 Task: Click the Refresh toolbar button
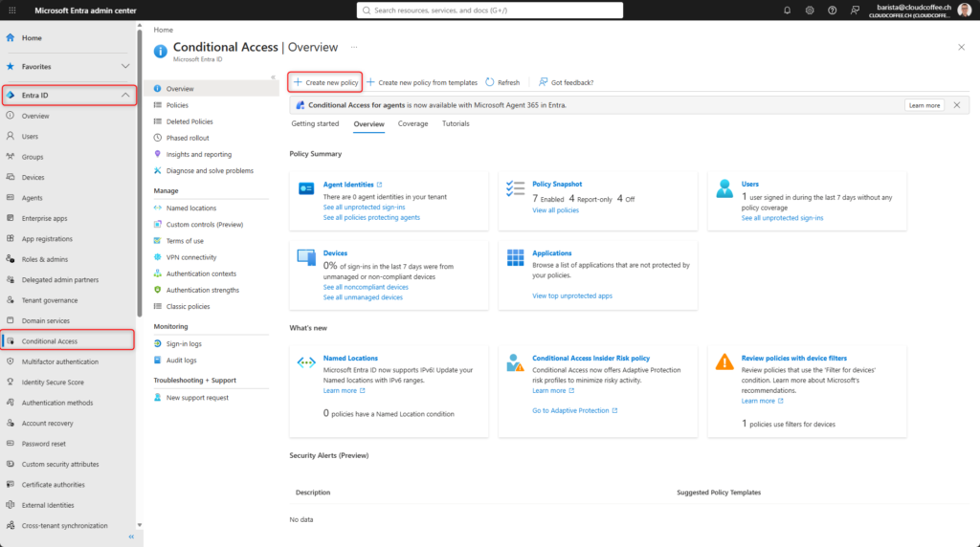click(502, 82)
